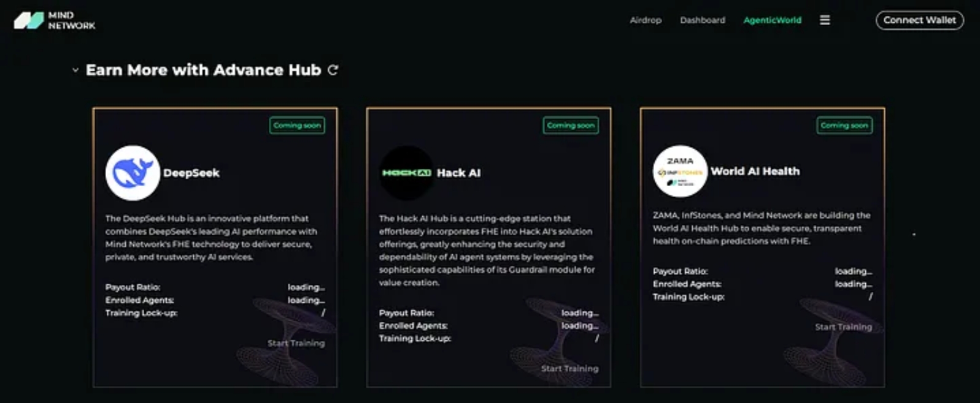The width and height of the screenshot is (980, 403).
Task: Start Training on the DeepSeek hub
Action: coord(296,343)
